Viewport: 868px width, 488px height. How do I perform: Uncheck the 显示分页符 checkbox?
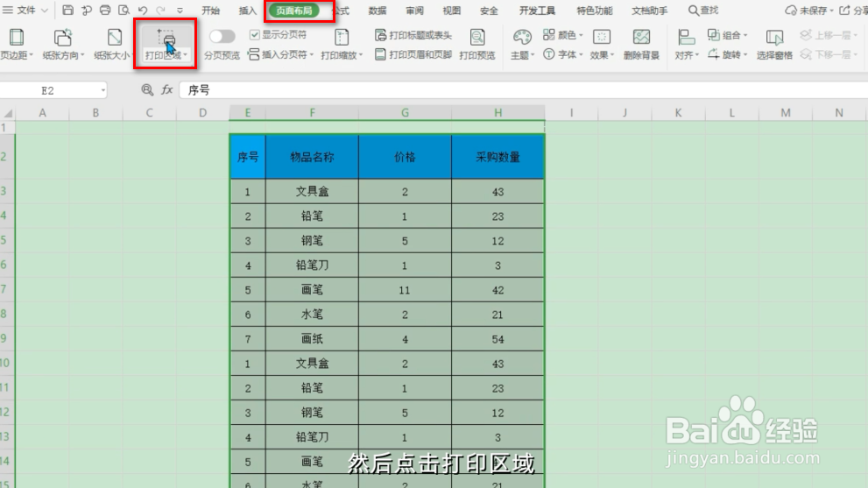[254, 35]
